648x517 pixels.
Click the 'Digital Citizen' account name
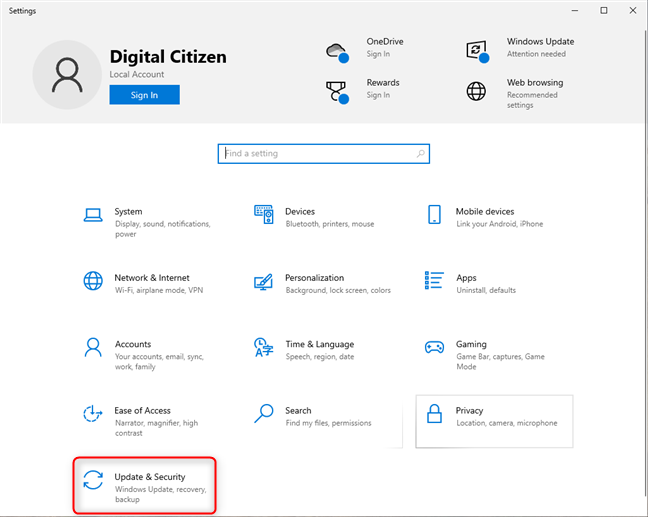(168, 57)
